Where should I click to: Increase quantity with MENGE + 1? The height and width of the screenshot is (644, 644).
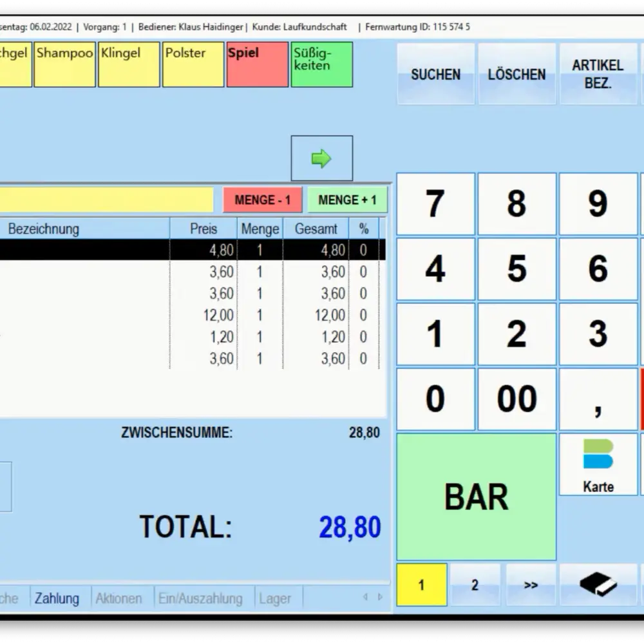point(347,200)
